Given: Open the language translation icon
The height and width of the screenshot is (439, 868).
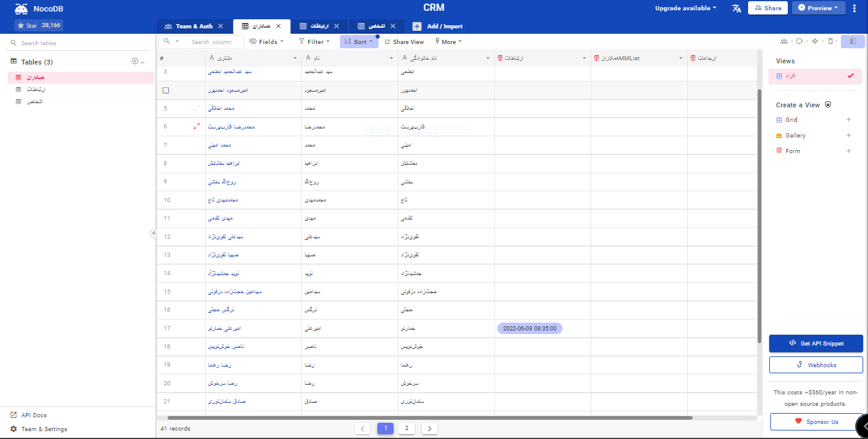Looking at the screenshot, I should (x=737, y=8).
